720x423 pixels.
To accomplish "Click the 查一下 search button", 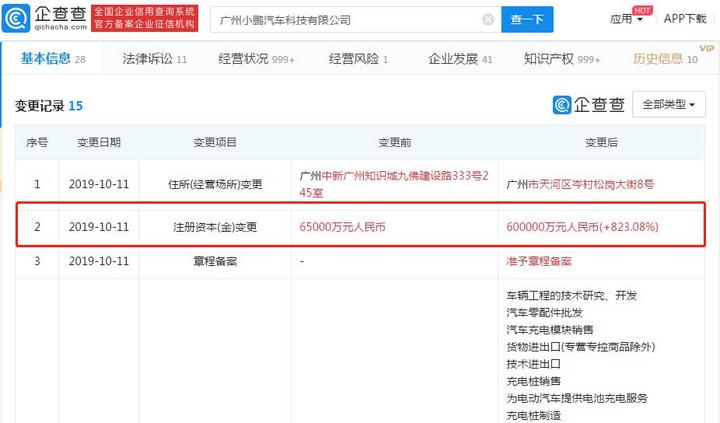I will point(527,19).
